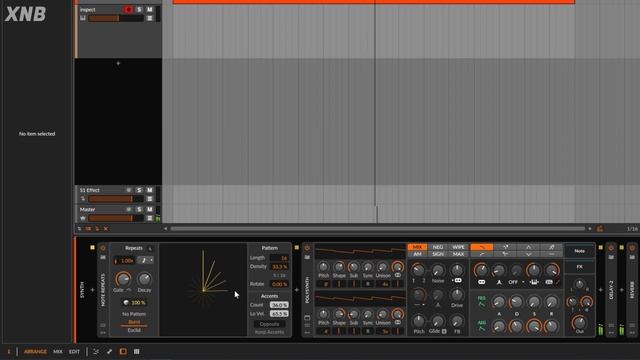Toggle the device panel icon in footer

[123, 351]
